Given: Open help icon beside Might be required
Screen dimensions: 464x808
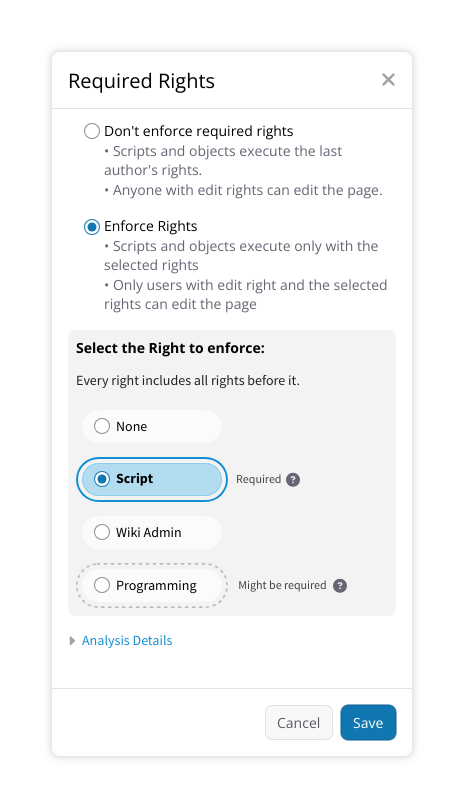Looking at the screenshot, I should click(x=340, y=586).
